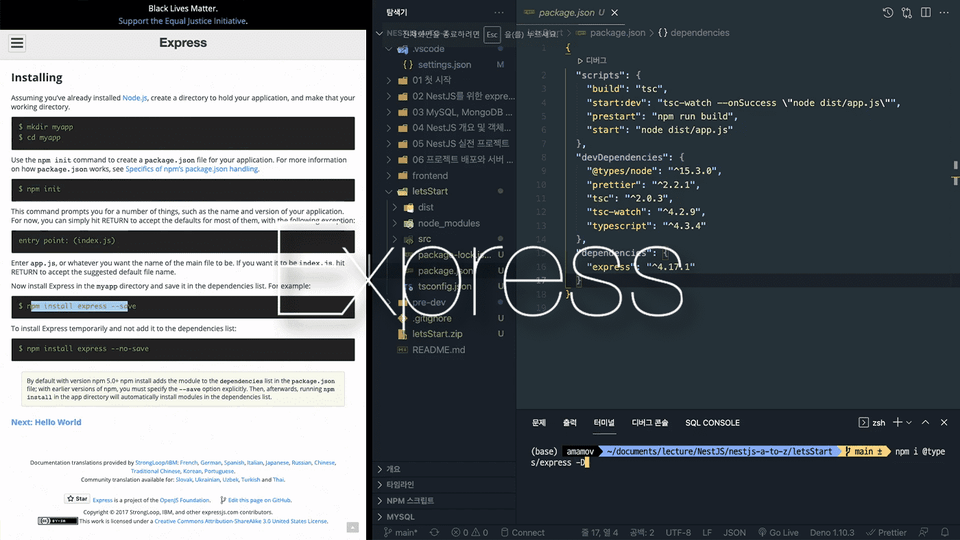Expand the node_modules folder
The width and height of the screenshot is (960, 540).
tap(395, 223)
